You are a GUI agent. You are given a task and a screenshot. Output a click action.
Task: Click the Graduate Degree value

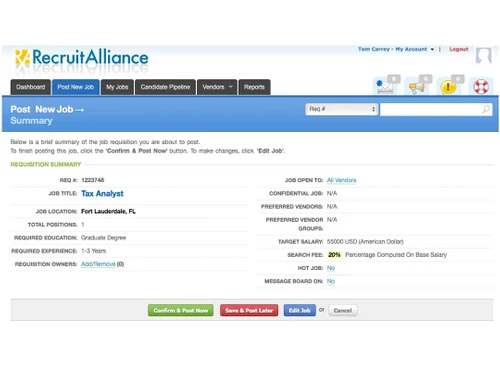click(104, 238)
